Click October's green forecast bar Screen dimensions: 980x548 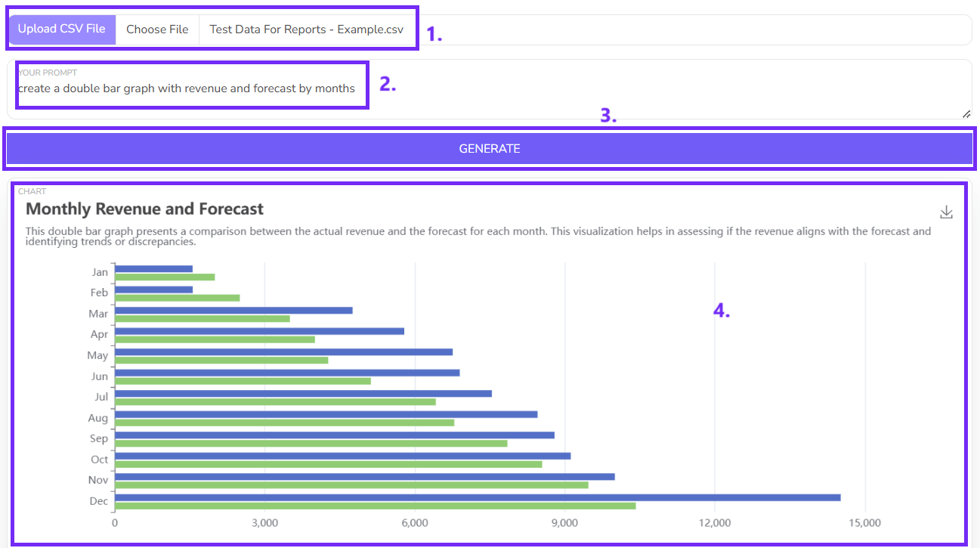click(325, 464)
